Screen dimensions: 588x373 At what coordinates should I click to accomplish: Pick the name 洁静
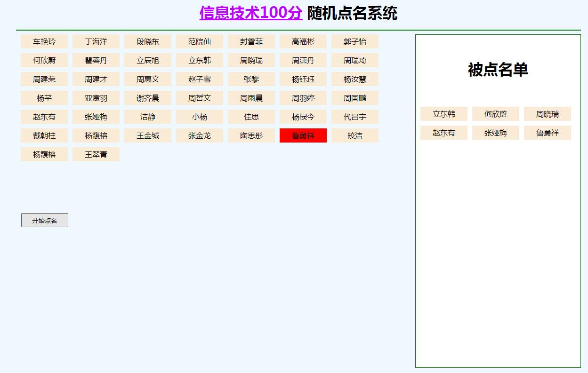point(148,117)
